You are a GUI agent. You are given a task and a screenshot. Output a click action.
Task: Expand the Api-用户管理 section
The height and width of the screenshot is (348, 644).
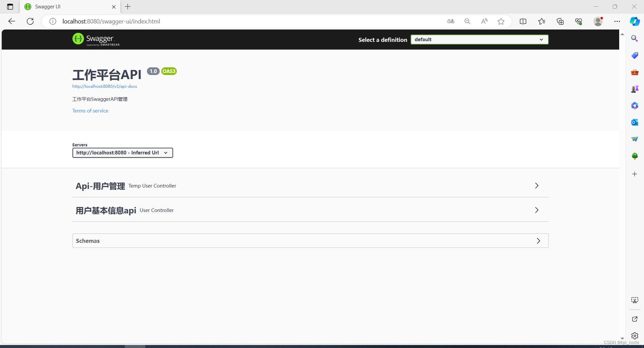click(537, 186)
